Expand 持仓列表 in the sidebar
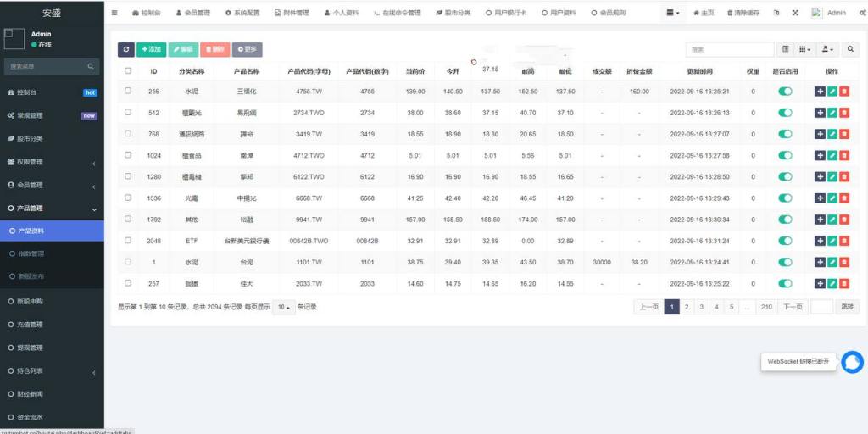This screenshot has height=434, width=868. click(52, 371)
